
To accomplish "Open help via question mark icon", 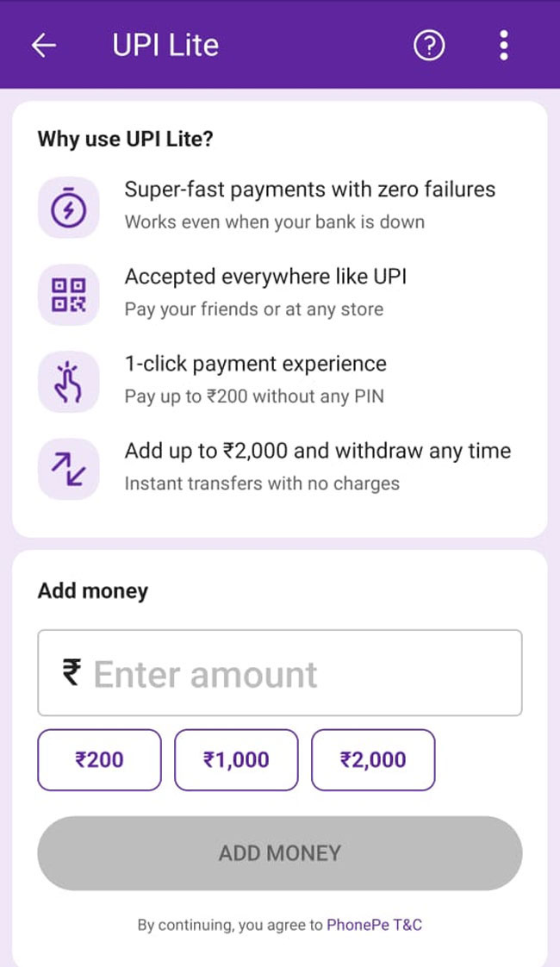I will [429, 46].
